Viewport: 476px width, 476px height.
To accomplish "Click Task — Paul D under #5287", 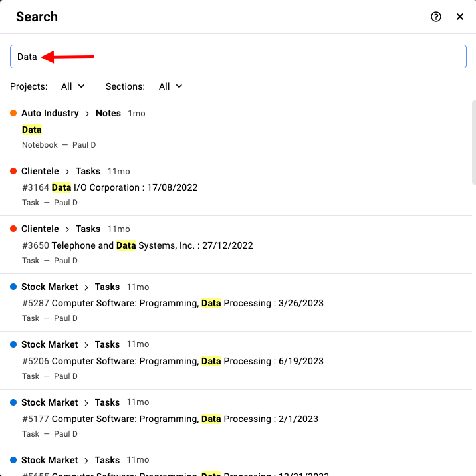I will [x=50, y=318].
